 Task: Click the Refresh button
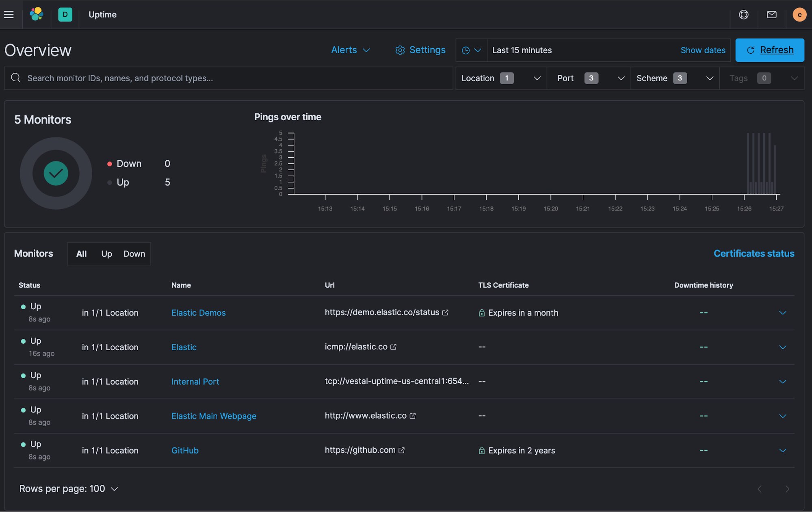coord(770,50)
